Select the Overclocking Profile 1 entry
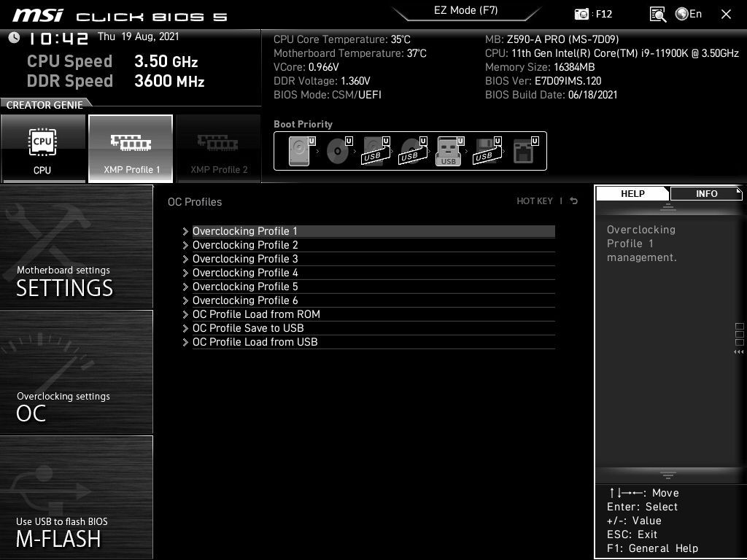 373,231
